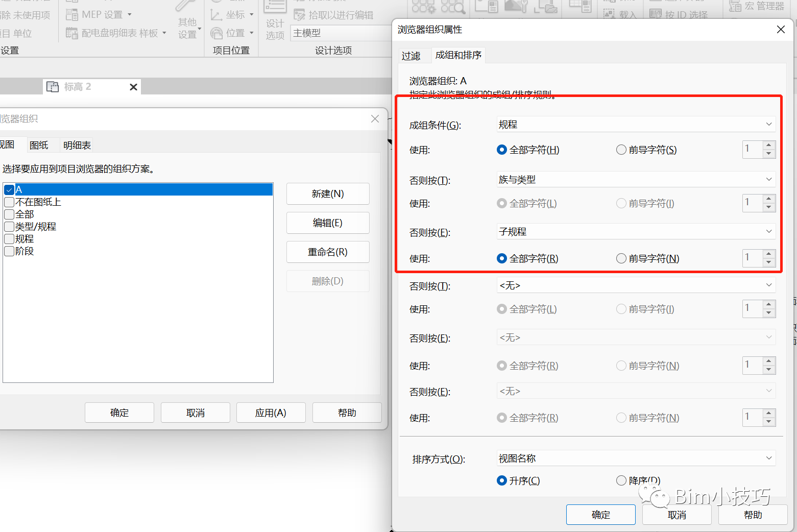Image resolution: width=797 pixels, height=532 pixels.
Task: Open the 其他设置 ribbon tool
Action: [187, 20]
